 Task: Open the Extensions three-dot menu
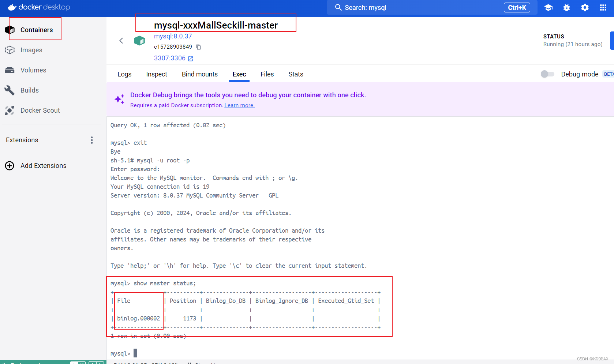(x=92, y=140)
